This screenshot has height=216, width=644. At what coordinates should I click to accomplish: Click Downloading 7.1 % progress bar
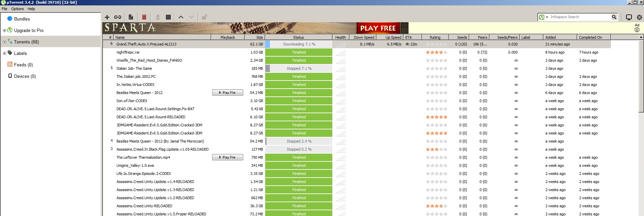(x=299, y=44)
